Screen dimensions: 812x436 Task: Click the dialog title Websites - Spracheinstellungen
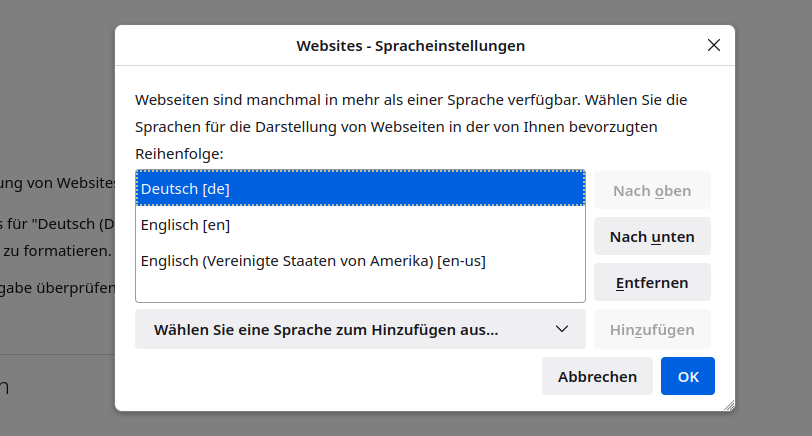click(x=410, y=46)
